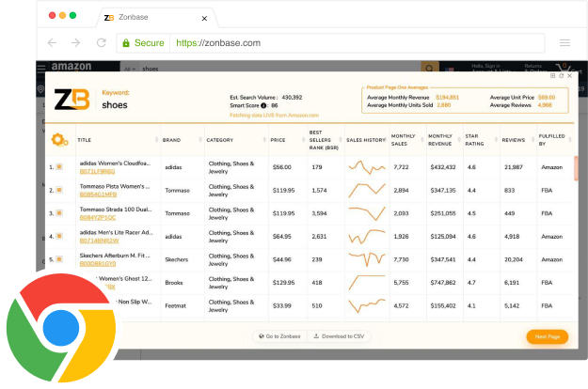The width and height of the screenshot is (588, 389).
Task: Toggle the checkbox for row 4 adidas Lite Racer
Action: pyautogui.click(x=59, y=236)
